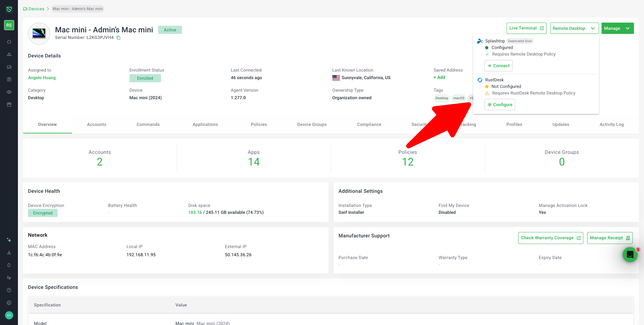The width and height of the screenshot is (644, 325).
Task: Add a saved address
Action: pos(439,77)
